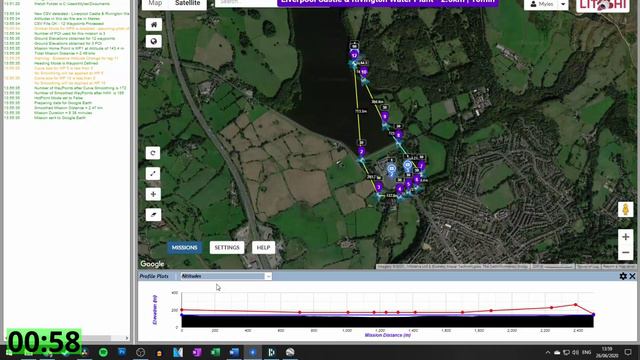Close the Profile Plots panel
Viewport: 640px width, 360px height.
point(632,276)
